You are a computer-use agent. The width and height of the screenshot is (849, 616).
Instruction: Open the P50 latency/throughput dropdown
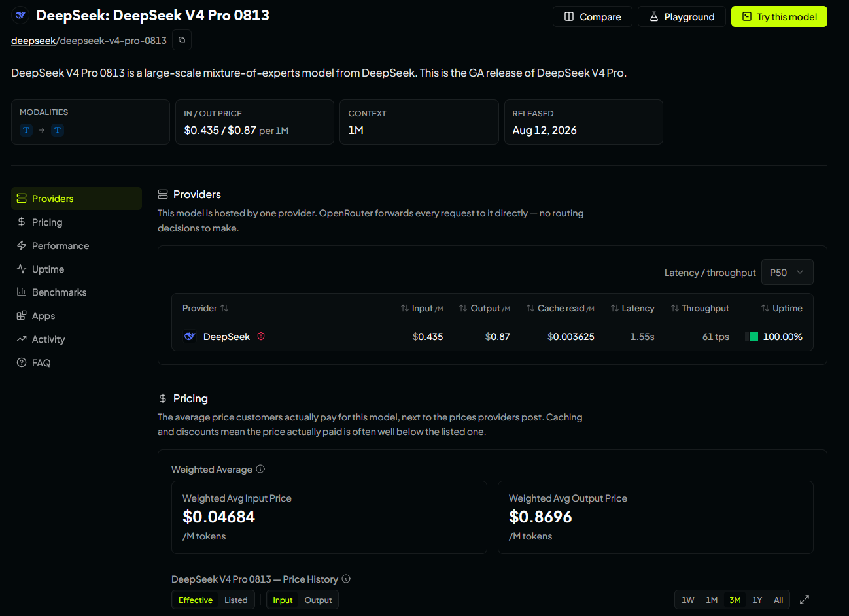coord(788,272)
